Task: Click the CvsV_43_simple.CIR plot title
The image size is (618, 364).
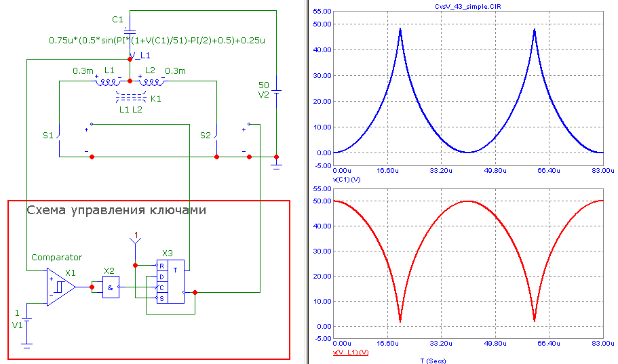Action: tap(467, 5)
